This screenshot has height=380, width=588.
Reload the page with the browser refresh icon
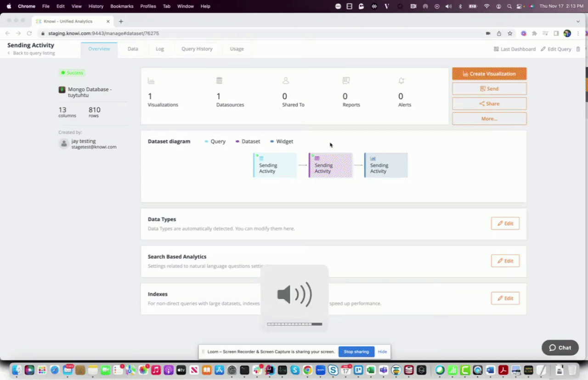29,34
